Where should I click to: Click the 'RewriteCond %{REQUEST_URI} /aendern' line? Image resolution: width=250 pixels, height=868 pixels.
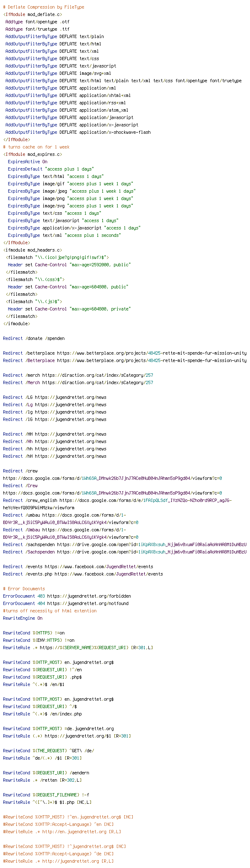coord(46,773)
